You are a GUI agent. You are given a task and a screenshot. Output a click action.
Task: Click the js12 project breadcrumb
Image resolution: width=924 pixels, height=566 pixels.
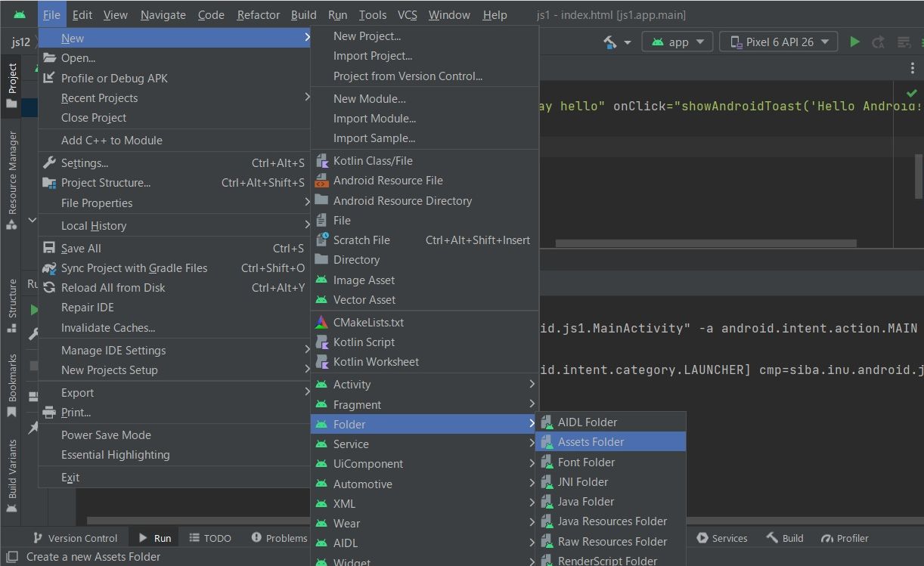click(20, 42)
